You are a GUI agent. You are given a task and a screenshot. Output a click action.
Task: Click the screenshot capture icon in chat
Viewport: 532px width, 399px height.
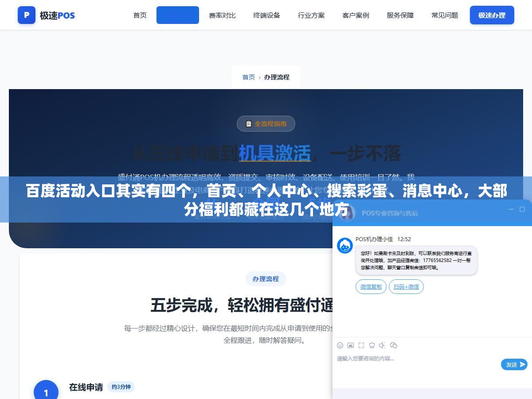click(x=361, y=345)
